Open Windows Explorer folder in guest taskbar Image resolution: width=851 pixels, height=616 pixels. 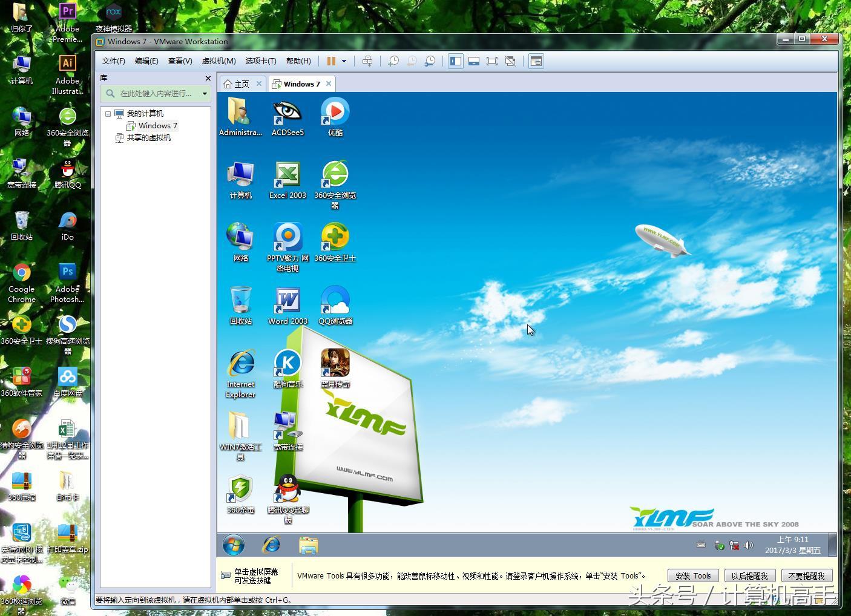pos(308,545)
